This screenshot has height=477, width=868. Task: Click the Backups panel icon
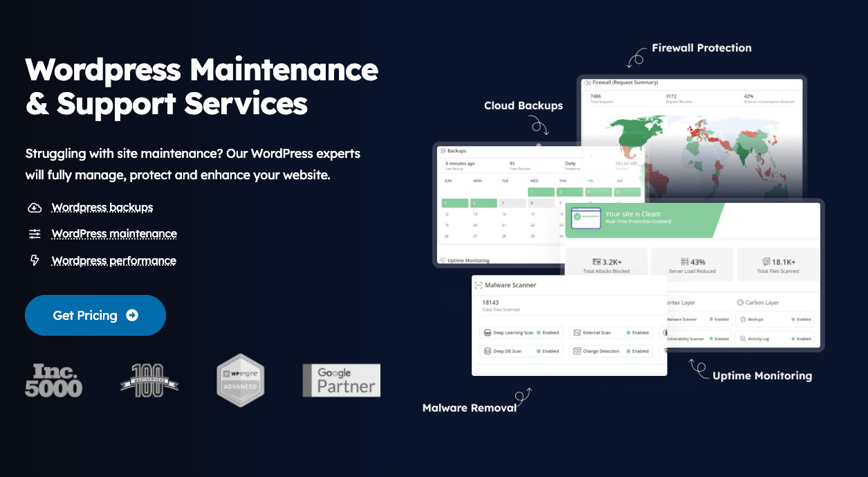point(443,151)
